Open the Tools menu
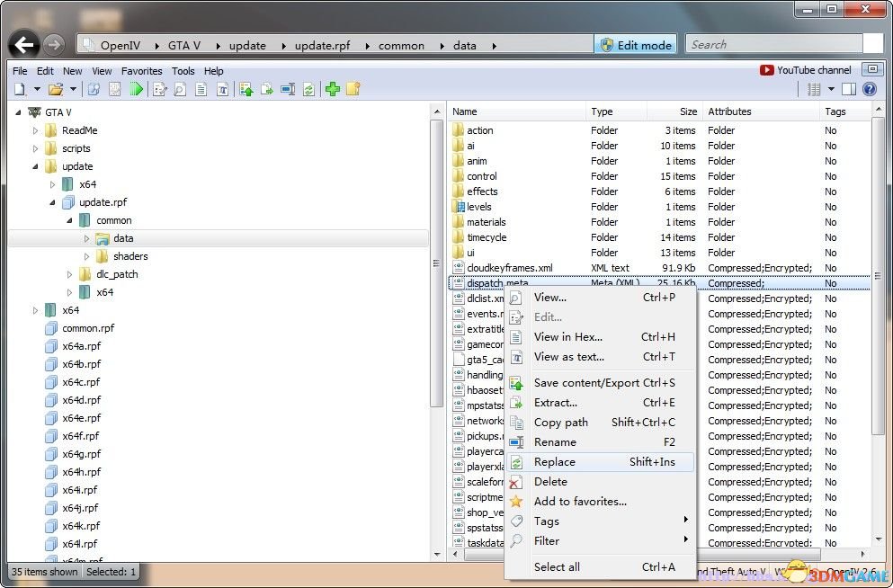This screenshot has width=893, height=588. point(183,71)
